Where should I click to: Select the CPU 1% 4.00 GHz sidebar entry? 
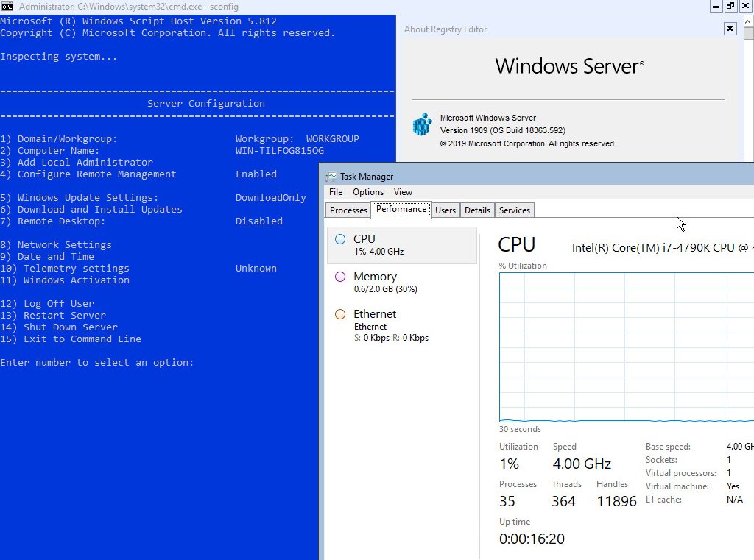pos(402,244)
